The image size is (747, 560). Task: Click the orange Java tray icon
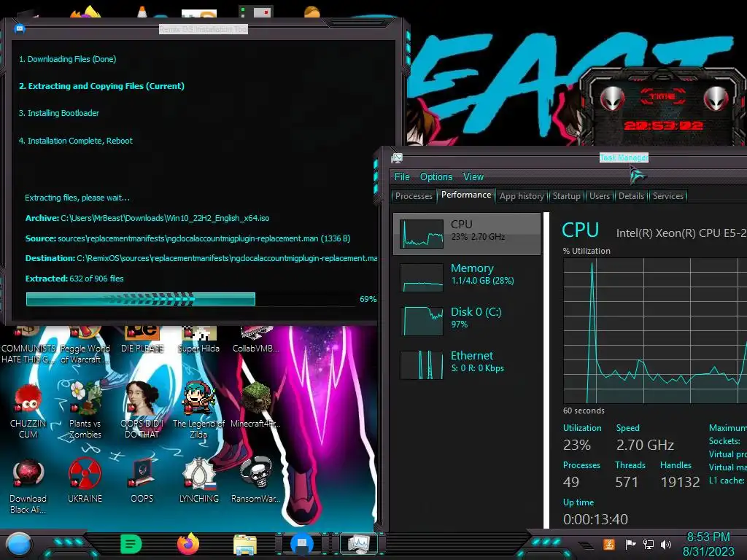pos(609,544)
